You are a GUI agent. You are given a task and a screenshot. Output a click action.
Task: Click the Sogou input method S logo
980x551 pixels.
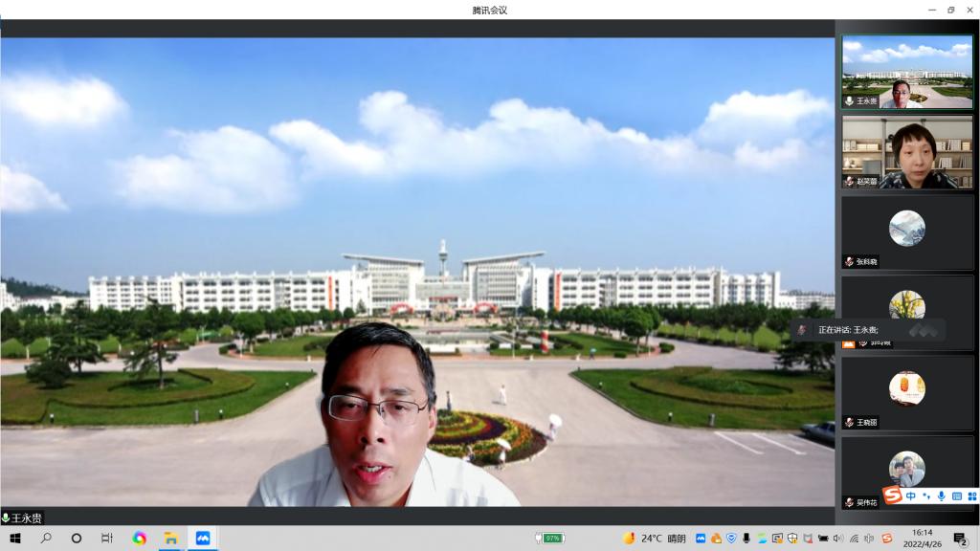click(x=892, y=496)
